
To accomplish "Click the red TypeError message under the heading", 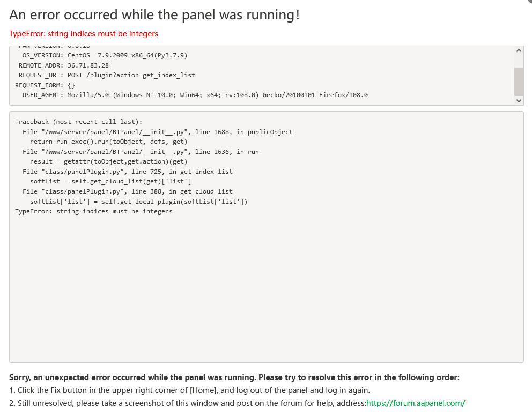I will pyautogui.click(x=84, y=34).
